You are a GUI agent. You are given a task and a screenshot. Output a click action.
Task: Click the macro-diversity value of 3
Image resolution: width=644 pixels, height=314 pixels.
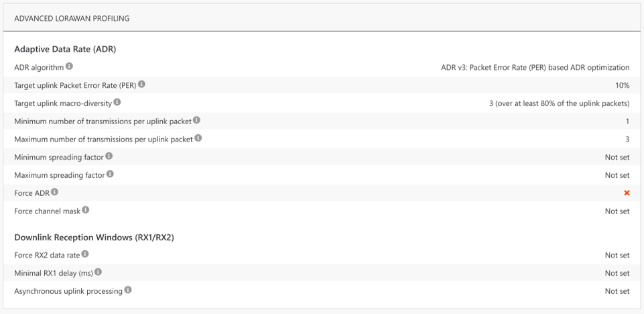[559, 103]
